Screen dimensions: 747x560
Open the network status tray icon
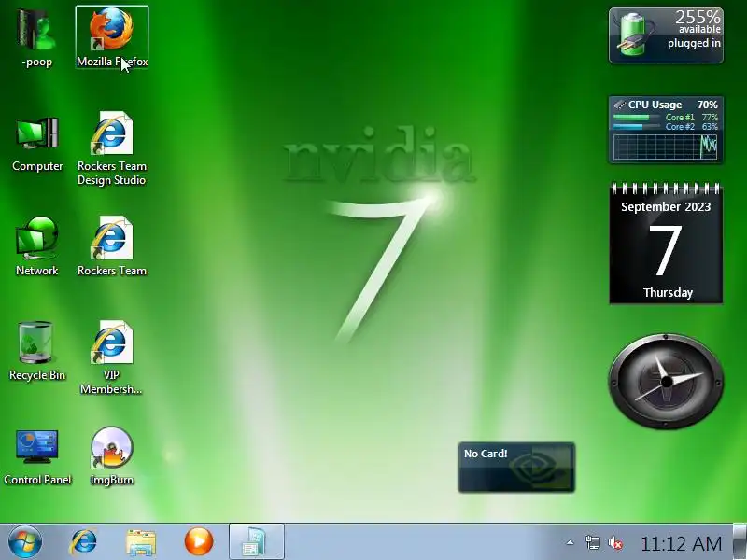click(x=592, y=542)
